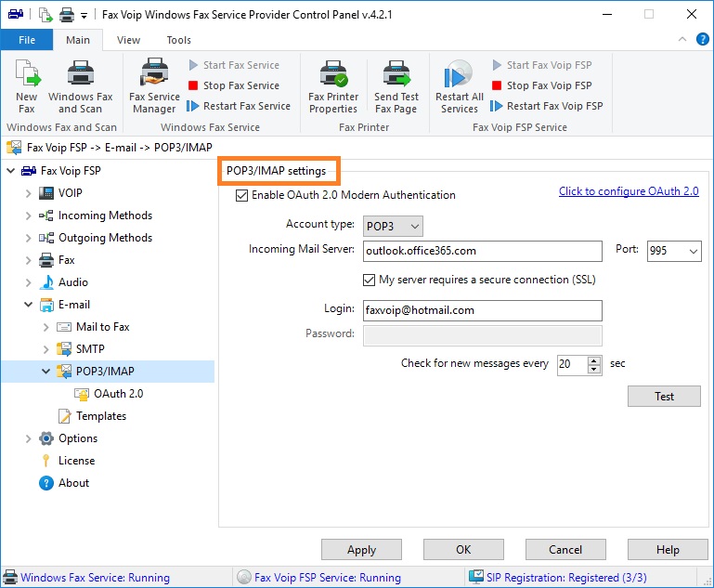Select E-mail node in tree

pos(74,305)
